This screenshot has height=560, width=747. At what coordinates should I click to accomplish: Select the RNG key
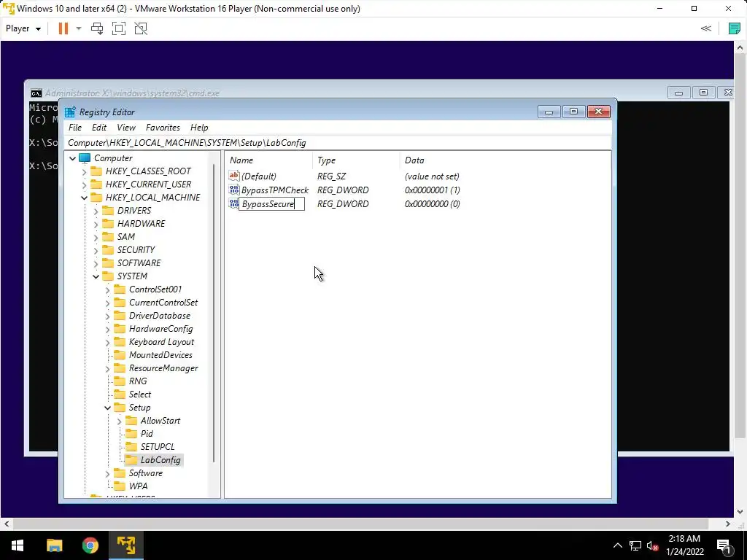point(138,381)
